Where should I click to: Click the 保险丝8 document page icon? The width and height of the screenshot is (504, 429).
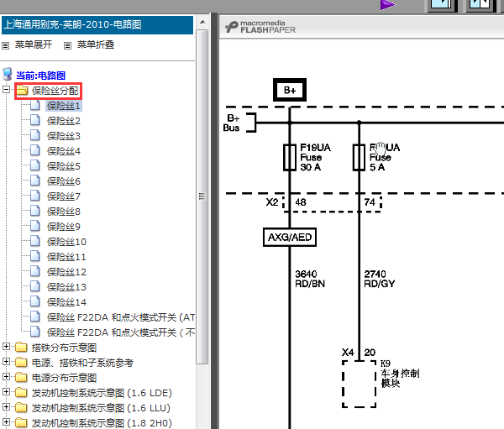pos(35,211)
